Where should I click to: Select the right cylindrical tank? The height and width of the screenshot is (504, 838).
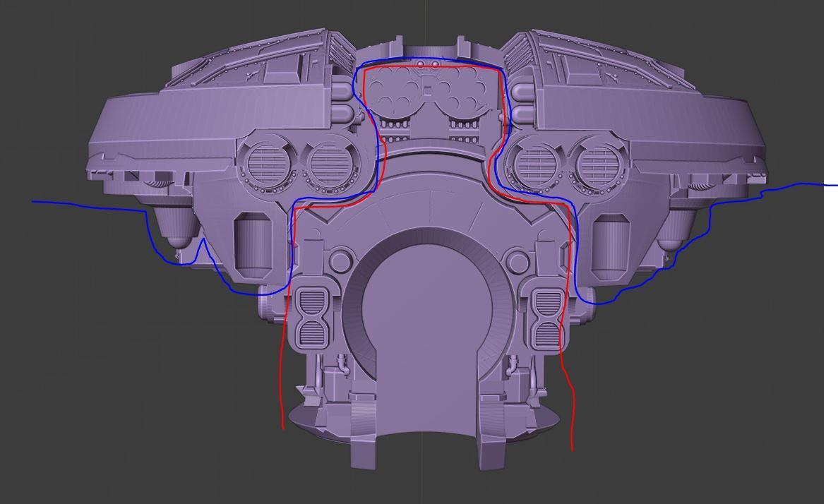pos(608,245)
